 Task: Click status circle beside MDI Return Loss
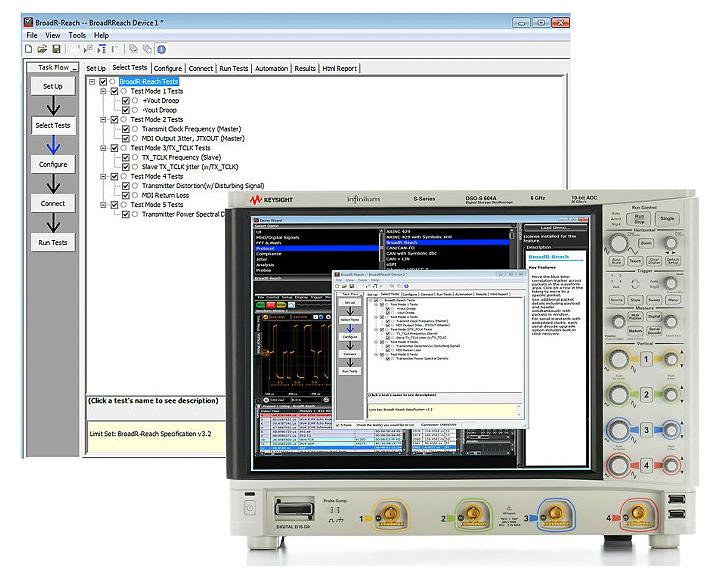point(135,195)
